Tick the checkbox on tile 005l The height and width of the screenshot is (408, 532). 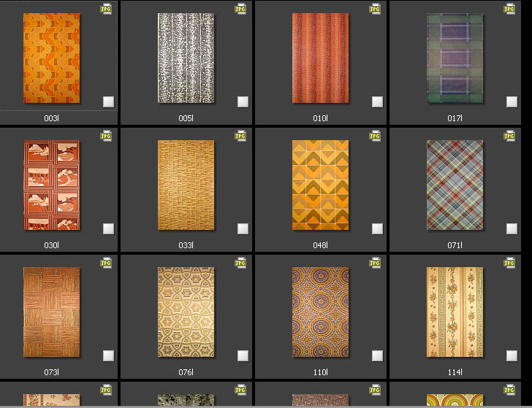coord(243,101)
